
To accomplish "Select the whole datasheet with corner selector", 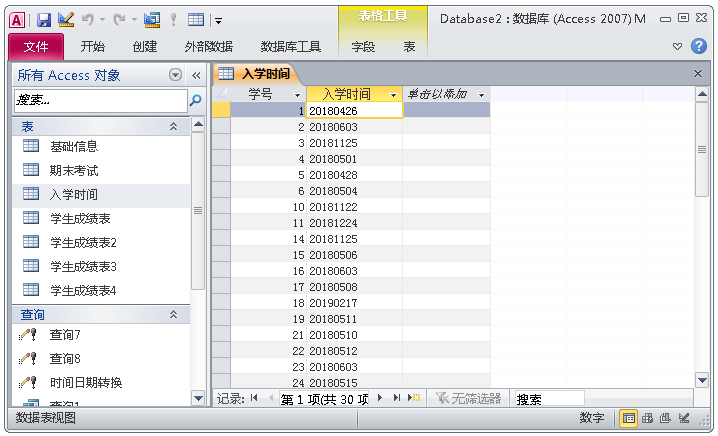I will pos(222,94).
